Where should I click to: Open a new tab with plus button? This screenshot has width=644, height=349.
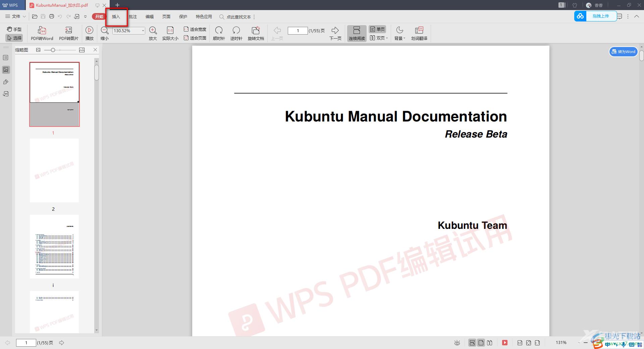[x=117, y=5]
